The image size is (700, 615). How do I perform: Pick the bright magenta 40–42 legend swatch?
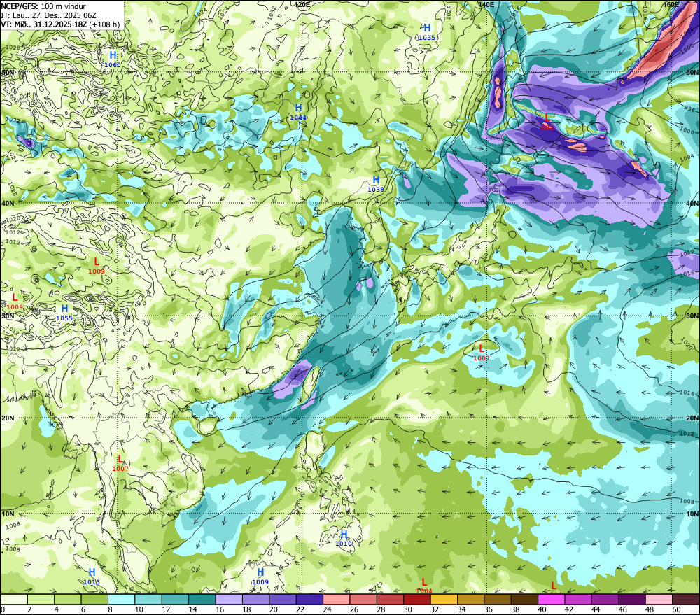point(552,599)
